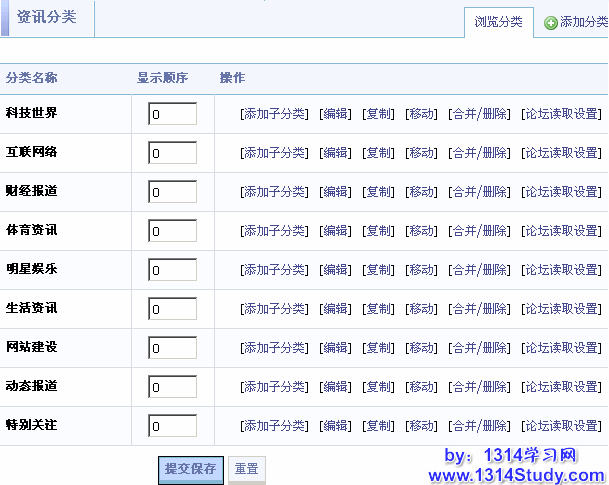Edit the 互联网络 category
Viewport: 609px width, 485px height.
point(335,153)
